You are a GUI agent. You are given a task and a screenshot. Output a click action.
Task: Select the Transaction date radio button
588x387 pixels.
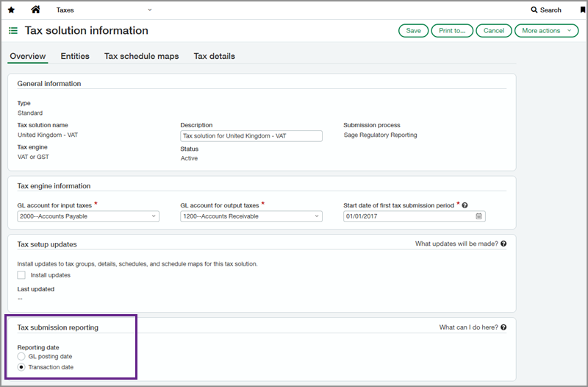point(21,367)
